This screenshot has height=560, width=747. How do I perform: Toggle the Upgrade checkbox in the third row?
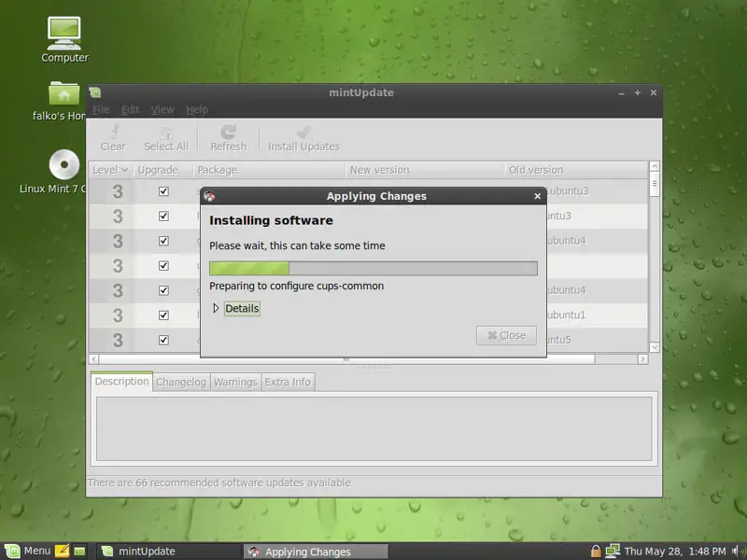(163, 241)
